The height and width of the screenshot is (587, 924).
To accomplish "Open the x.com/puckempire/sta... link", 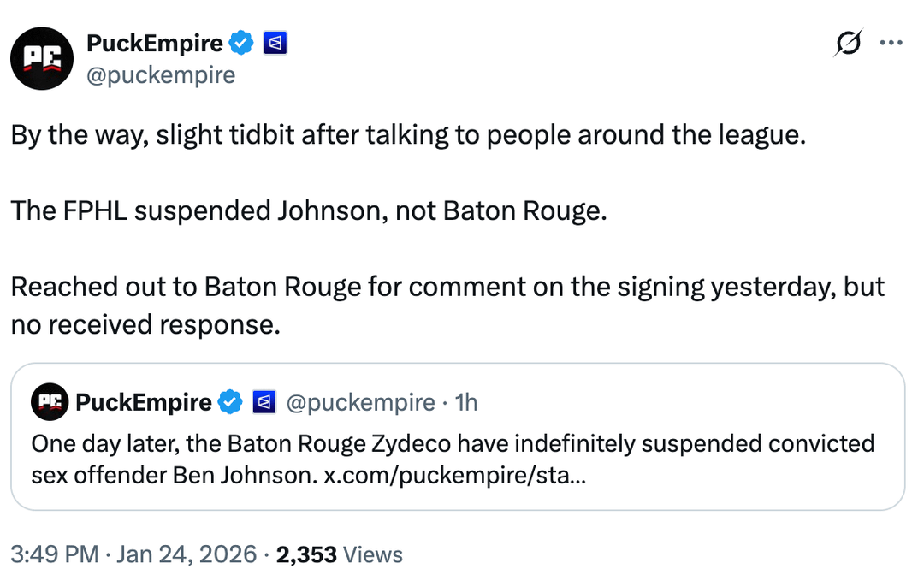I will pyautogui.click(x=455, y=475).
